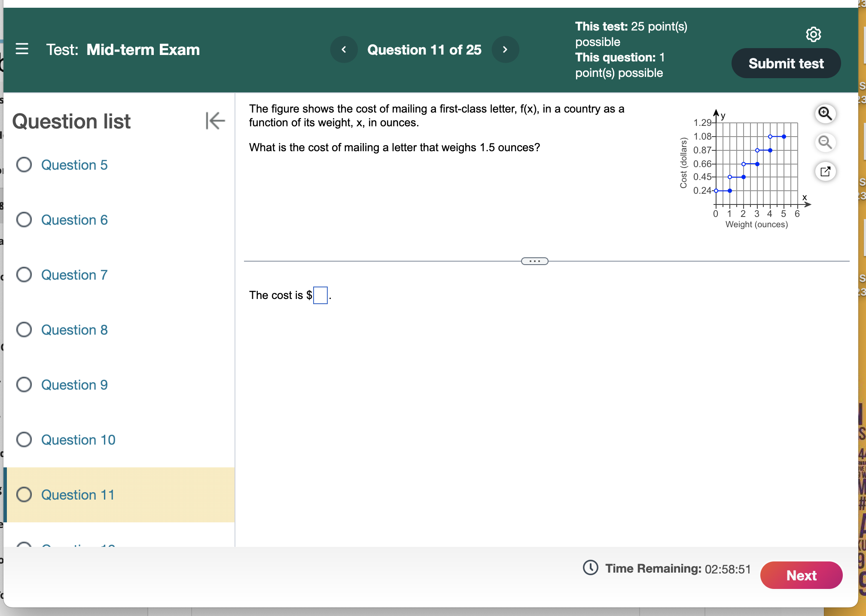This screenshot has width=866, height=616.
Task: Select the Question 5 radio button
Action: point(24,165)
